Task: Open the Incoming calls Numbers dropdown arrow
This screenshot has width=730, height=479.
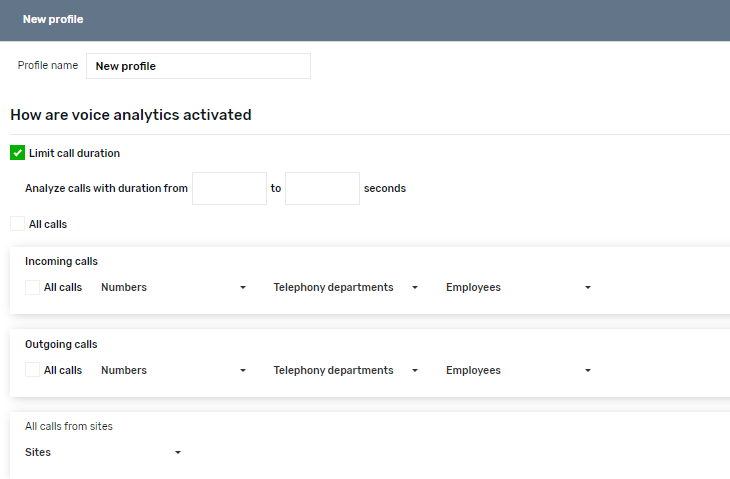Action: [242, 288]
